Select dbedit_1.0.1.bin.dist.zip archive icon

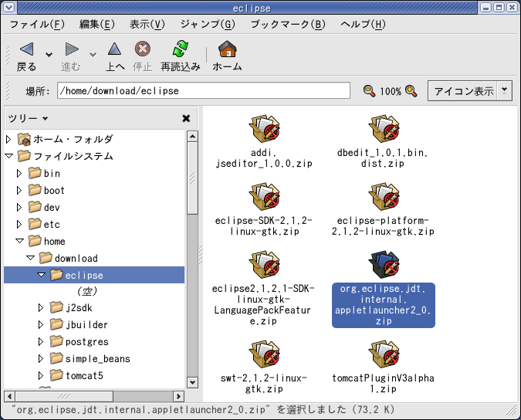[x=384, y=129]
